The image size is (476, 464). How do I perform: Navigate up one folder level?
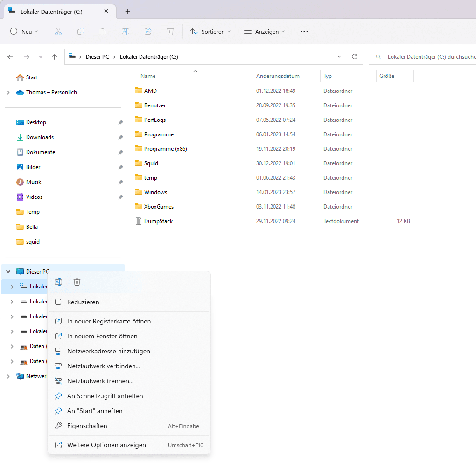54,57
